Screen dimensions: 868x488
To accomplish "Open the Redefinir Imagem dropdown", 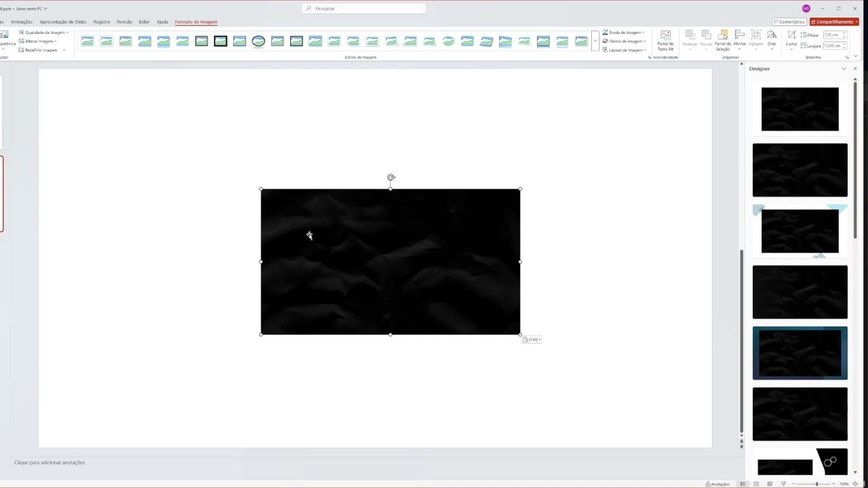I will pos(42,50).
